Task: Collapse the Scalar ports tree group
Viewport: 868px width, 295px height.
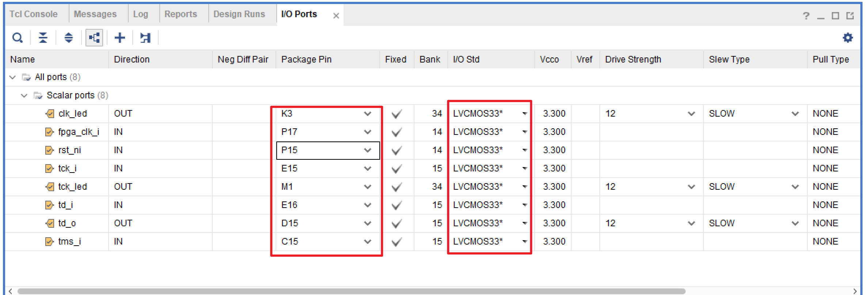Action: pos(24,95)
